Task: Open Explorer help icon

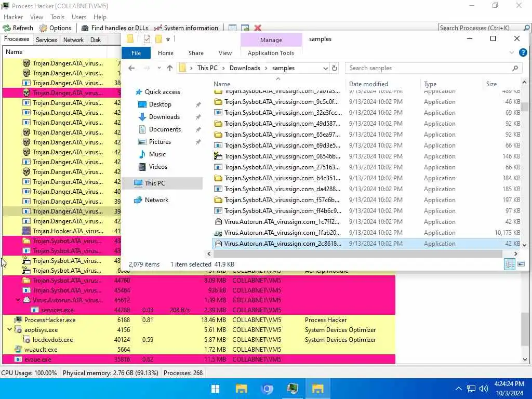Action: tap(523, 52)
